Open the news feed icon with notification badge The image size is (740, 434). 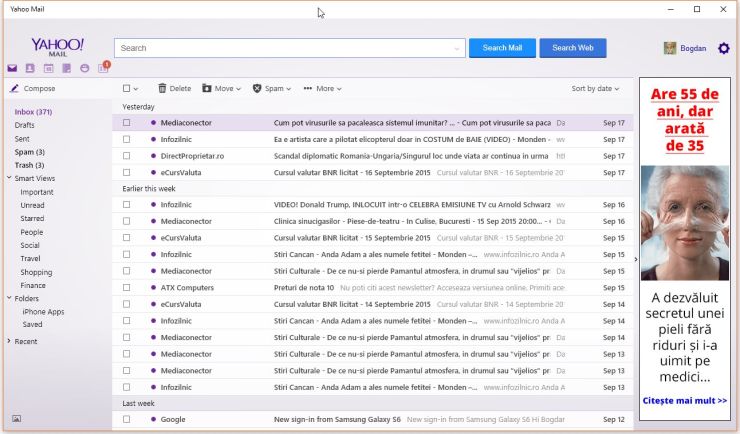tap(102, 68)
